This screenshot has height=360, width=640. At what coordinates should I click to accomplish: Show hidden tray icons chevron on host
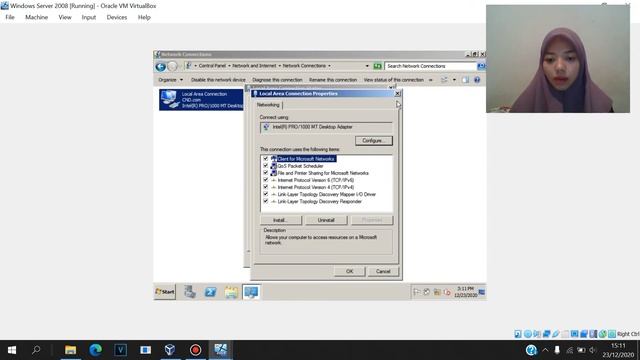coord(545,350)
